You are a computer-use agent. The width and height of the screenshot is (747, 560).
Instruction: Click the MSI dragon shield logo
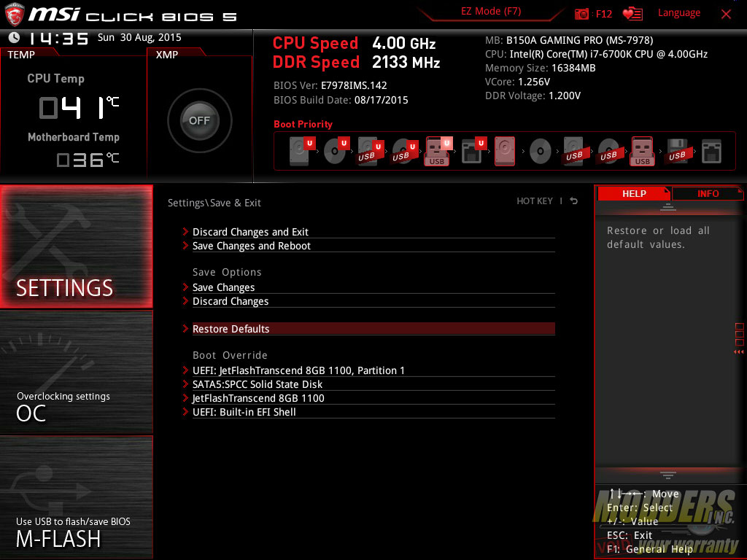click(15, 15)
